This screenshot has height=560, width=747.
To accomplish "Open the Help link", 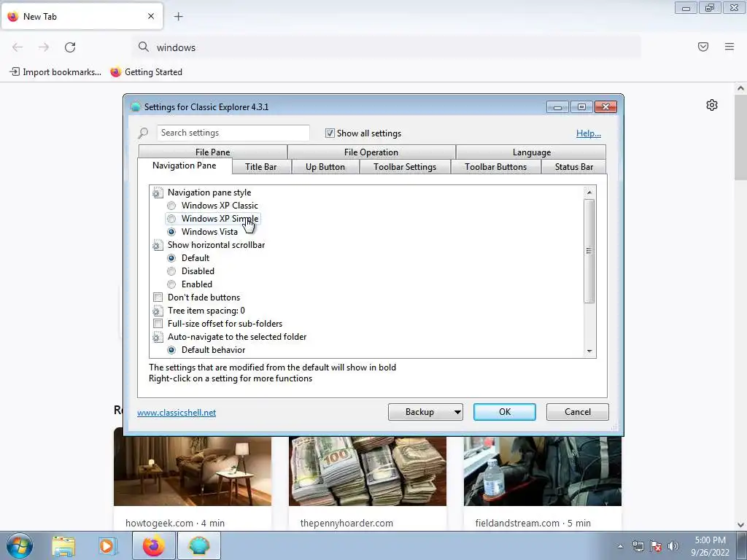I will [x=589, y=133].
